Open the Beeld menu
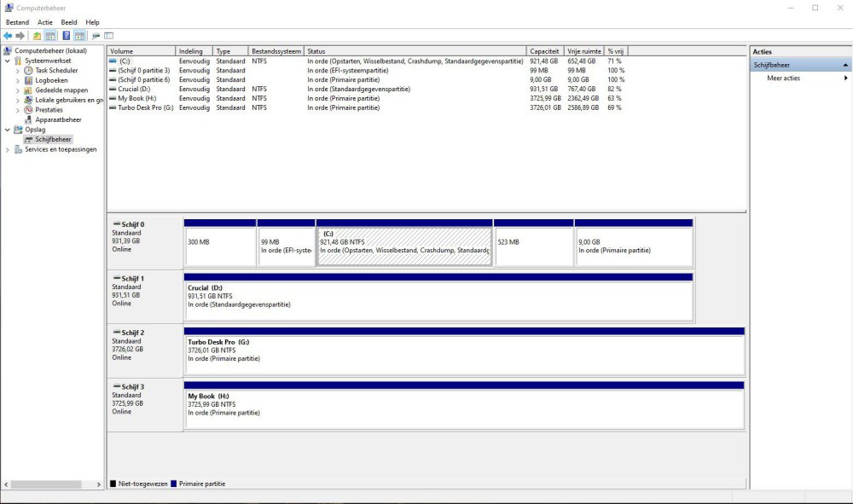 (69, 22)
